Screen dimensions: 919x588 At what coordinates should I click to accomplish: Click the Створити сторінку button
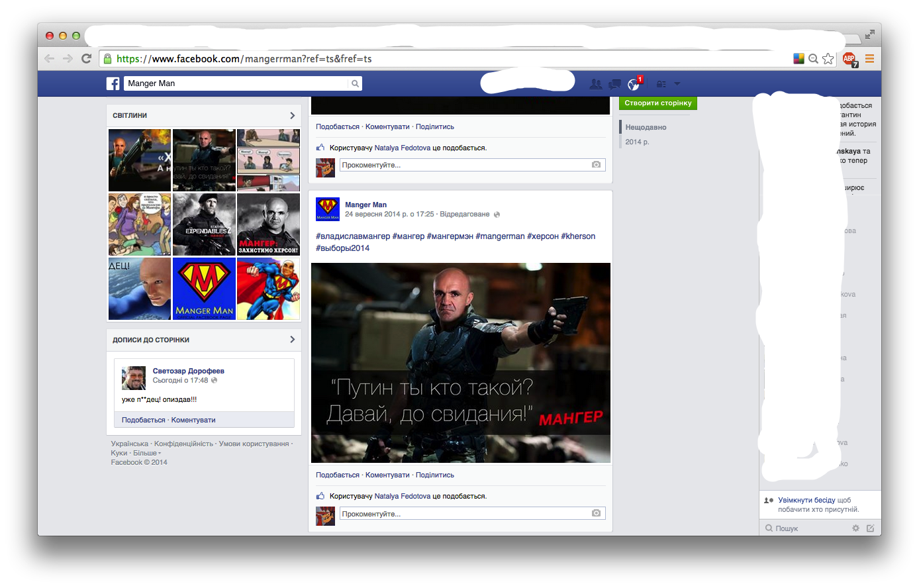pyautogui.click(x=658, y=103)
